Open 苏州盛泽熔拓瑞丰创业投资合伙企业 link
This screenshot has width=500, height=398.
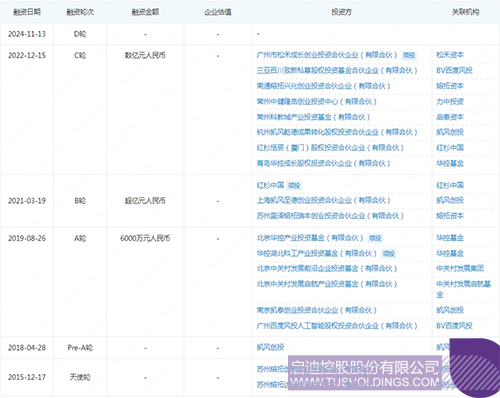[x=330, y=216]
